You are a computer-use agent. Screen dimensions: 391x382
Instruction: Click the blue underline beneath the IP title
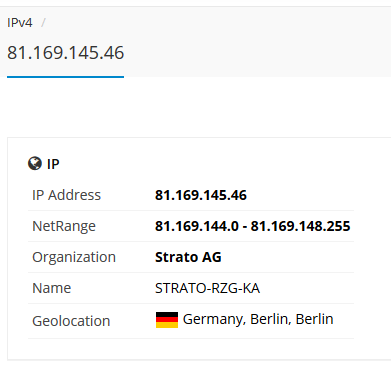tap(65, 77)
